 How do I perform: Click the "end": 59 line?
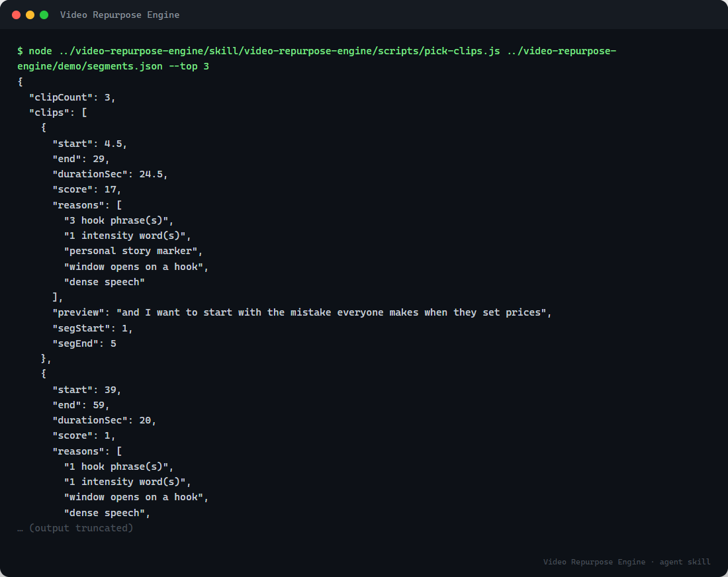(81, 405)
